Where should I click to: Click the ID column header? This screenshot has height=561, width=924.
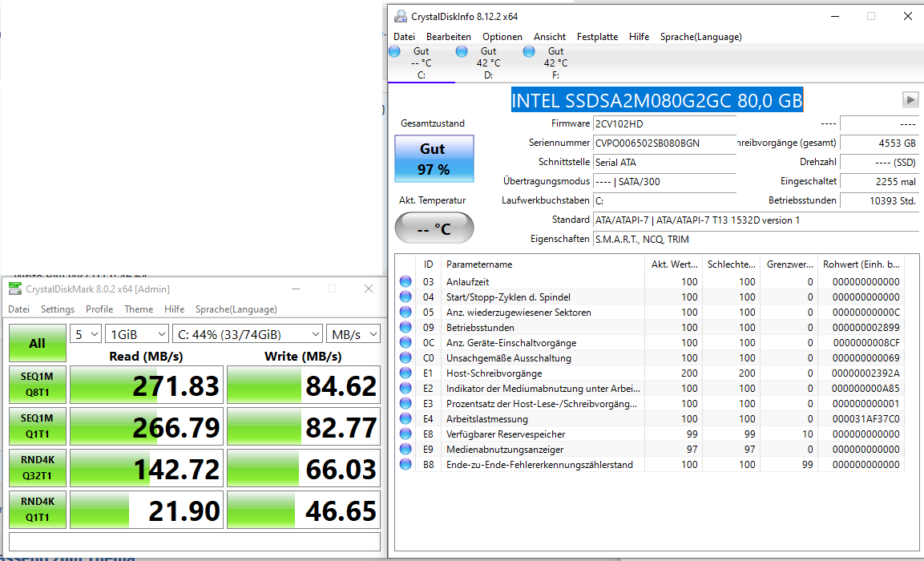[x=429, y=264]
